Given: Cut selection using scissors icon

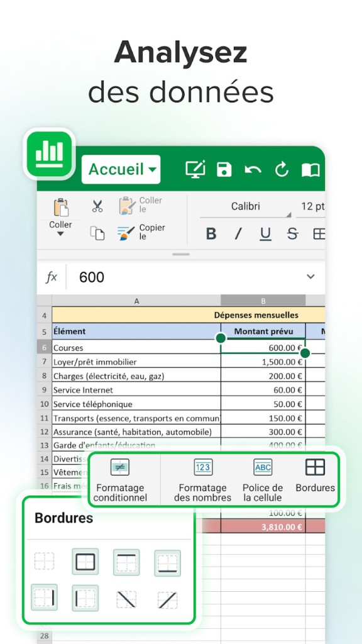Looking at the screenshot, I should click(97, 206).
